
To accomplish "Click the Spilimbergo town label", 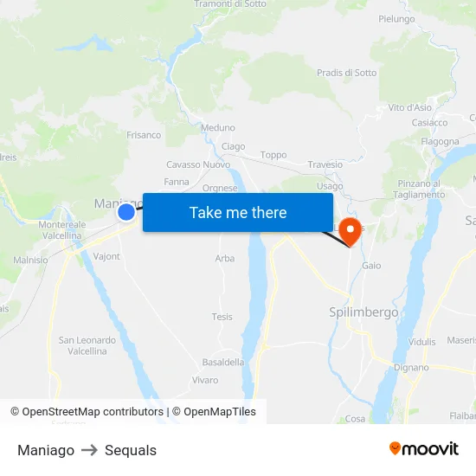I will pyautogui.click(x=363, y=312).
